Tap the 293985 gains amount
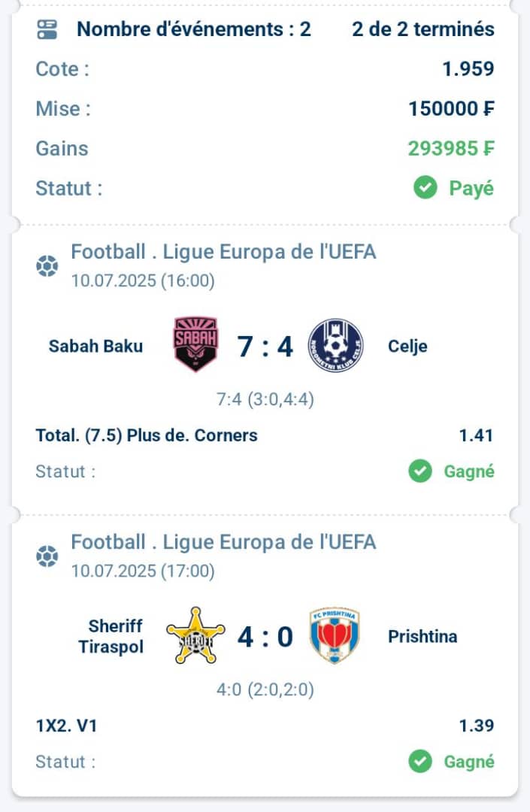Screen dimensions: 530x812 451,148
